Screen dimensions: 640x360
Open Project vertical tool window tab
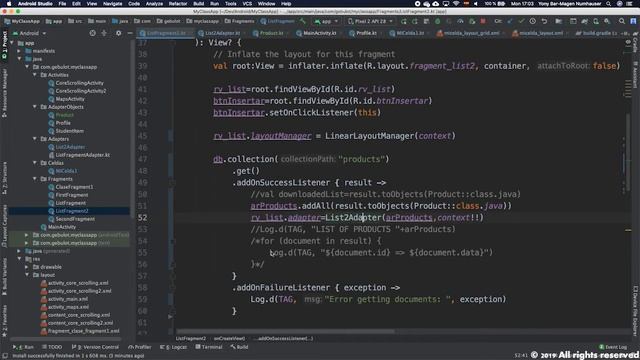click(4, 44)
